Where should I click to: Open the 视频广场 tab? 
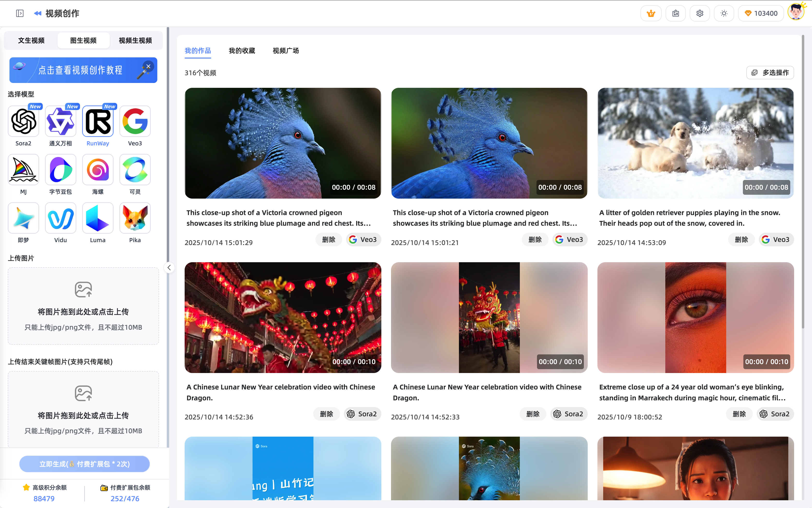tap(286, 51)
